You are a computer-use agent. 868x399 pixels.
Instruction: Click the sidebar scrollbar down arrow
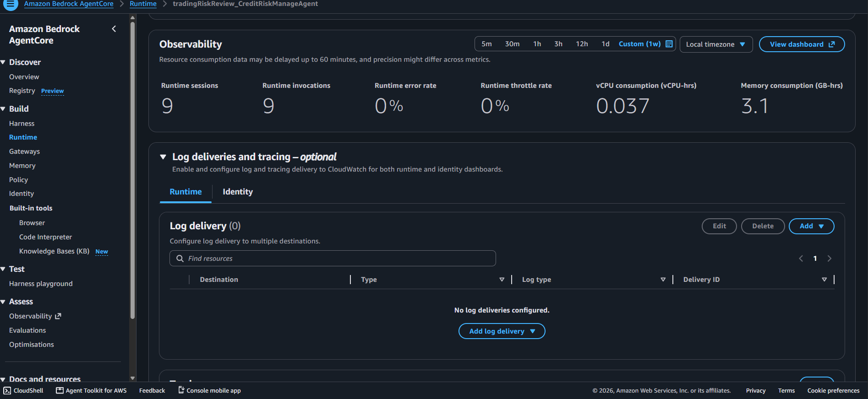point(132,378)
